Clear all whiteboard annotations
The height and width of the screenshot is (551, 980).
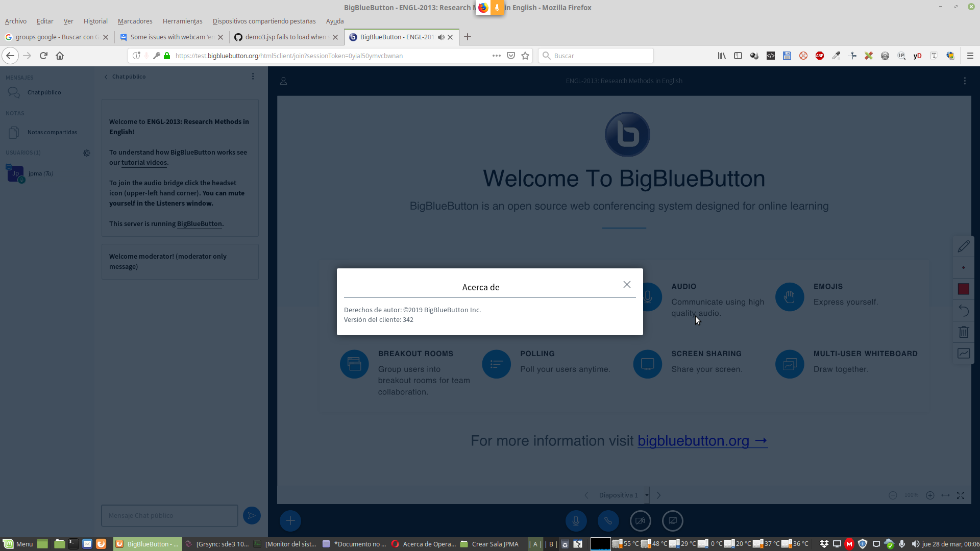tap(964, 332)
